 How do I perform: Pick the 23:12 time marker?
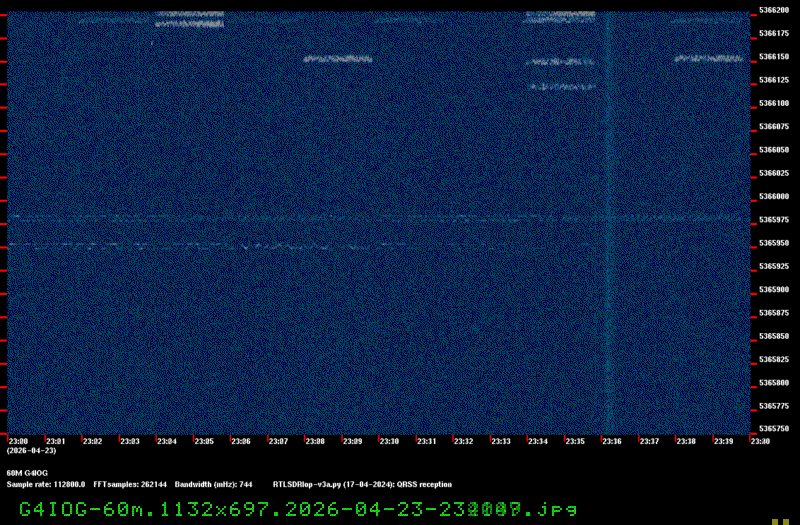coord(463,441)
